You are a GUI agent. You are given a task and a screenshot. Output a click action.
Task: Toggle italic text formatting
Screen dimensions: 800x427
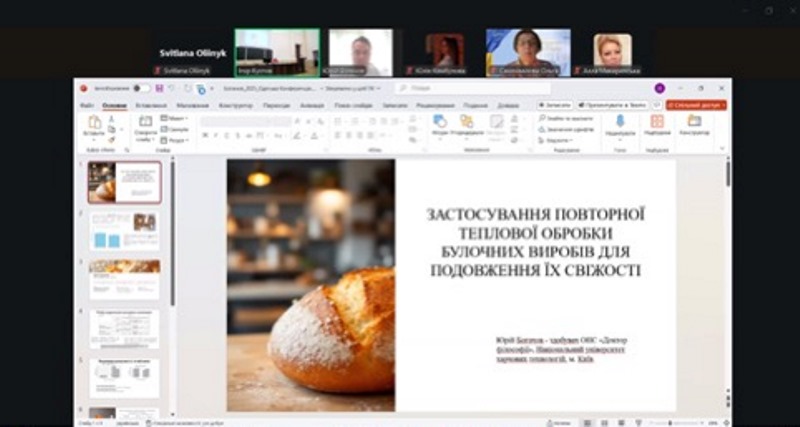point(215,135)
